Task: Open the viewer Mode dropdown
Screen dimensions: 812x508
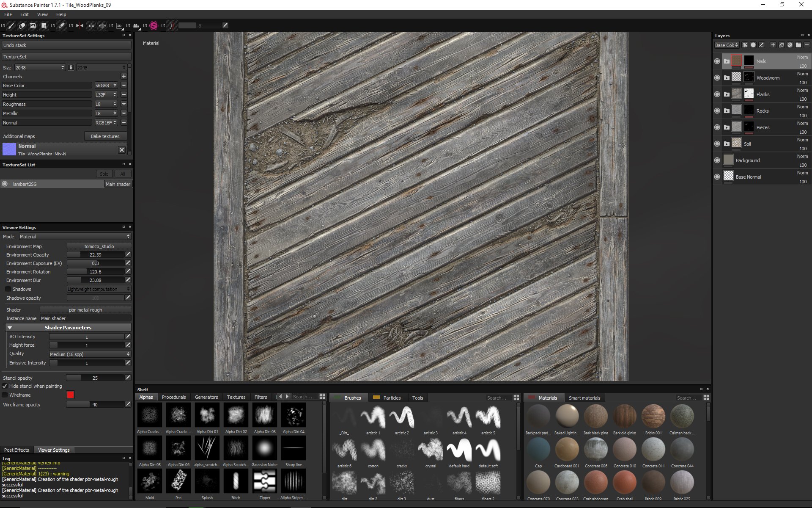Action: click(75, 237)
